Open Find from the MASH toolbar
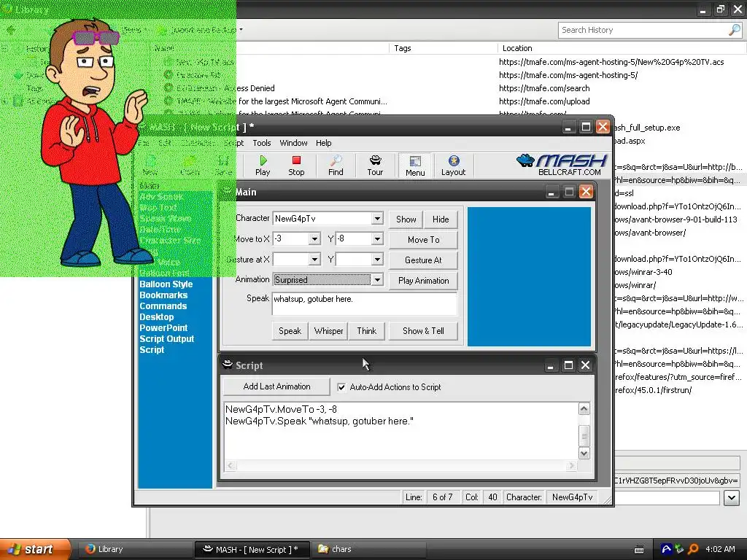The width and height of the screenshot is (747, 560). pyautogui.click(x=336, y=166)
